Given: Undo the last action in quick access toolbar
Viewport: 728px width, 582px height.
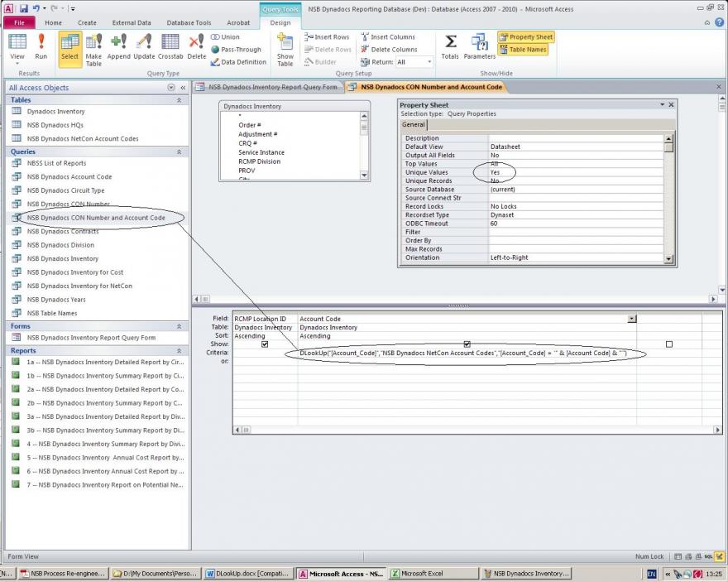Looking at the screenshot, I should [x=36, y=8].
